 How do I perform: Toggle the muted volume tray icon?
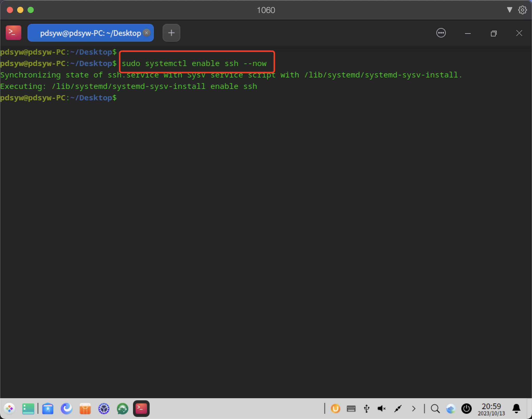click(382, 409)
